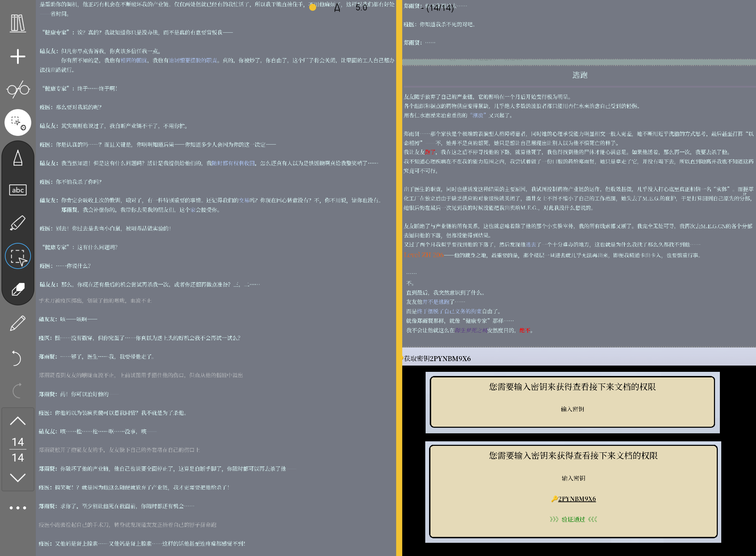Screen dimensions: 756x556
Task: Open the Level ZH 206 link
Action: [x=424, y=255]
